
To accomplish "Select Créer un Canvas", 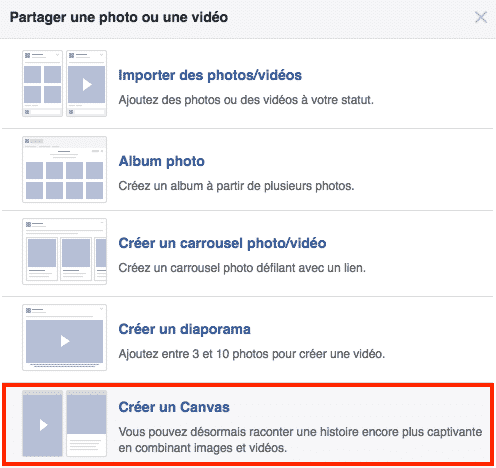I will (174, 407).
